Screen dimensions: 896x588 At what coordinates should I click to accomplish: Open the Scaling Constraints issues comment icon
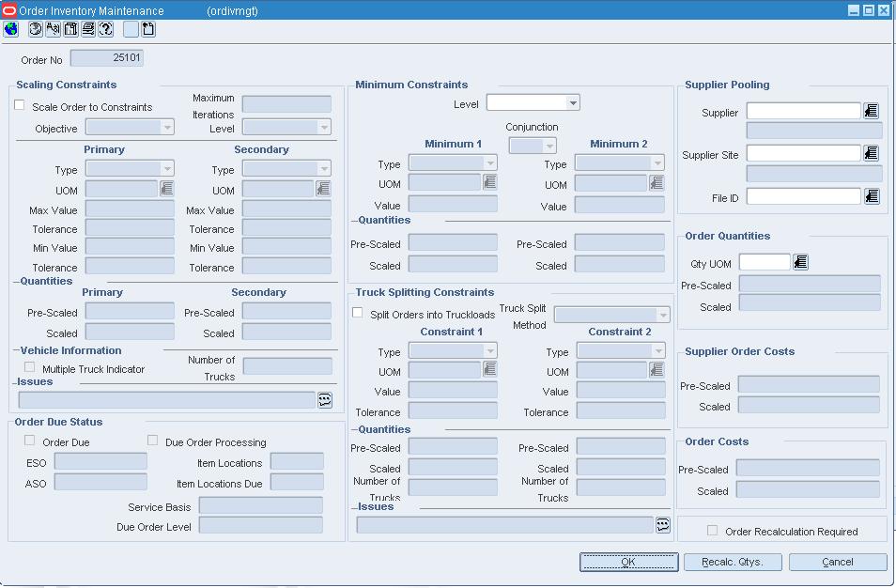[325, 400]
